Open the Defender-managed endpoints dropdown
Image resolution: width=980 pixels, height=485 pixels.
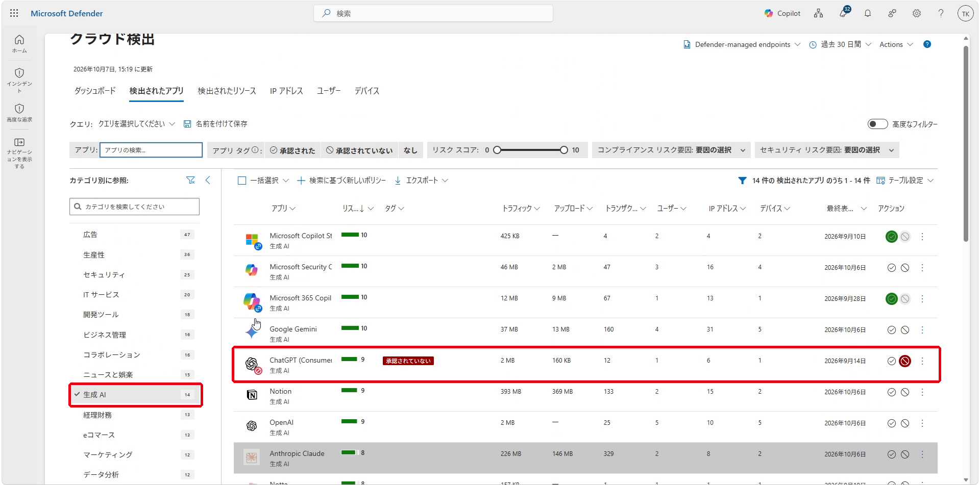[742, 44]
